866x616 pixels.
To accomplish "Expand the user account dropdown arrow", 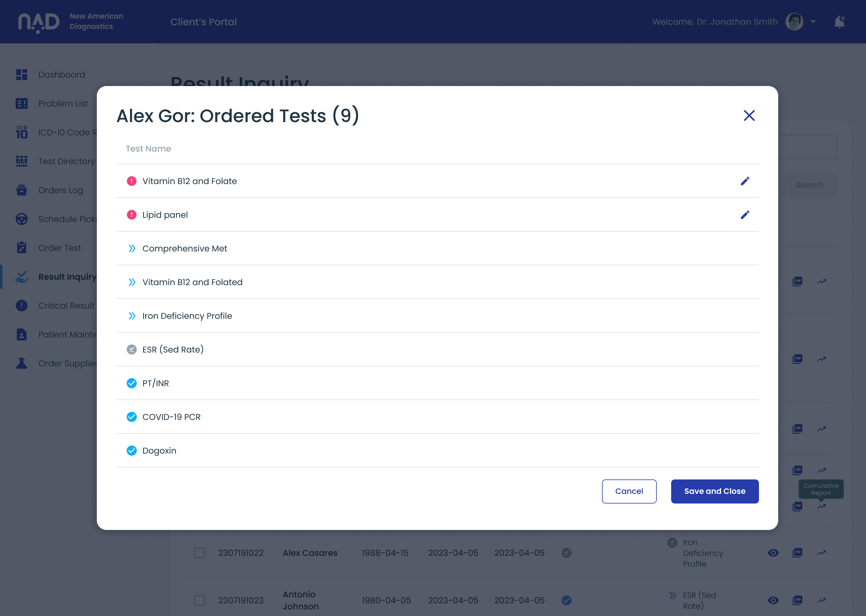I will click(x=813, y=22).
